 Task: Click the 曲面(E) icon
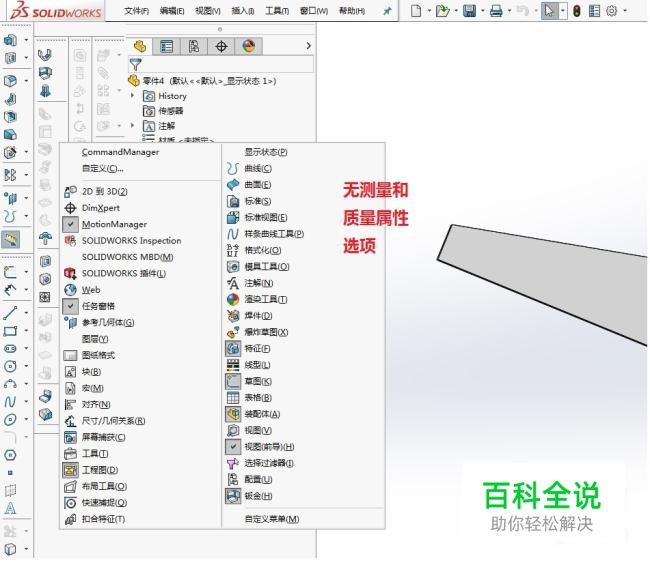coord(233,184)
